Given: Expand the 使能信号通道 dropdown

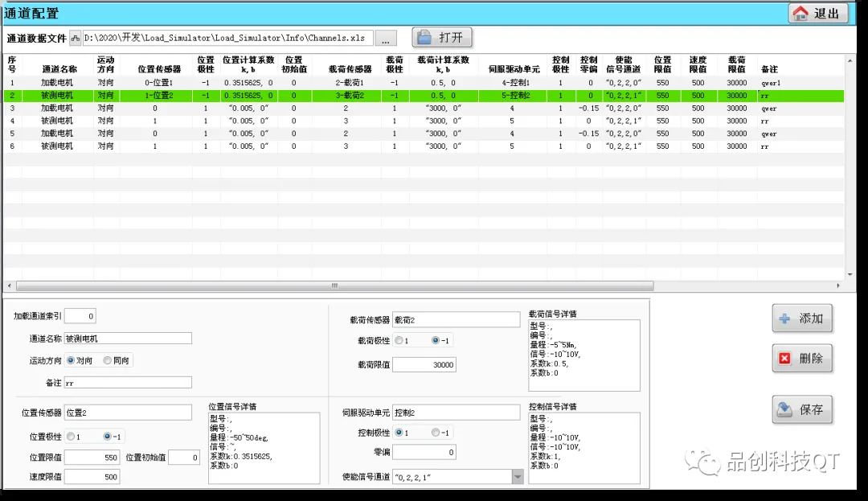Looking at the screenshot, I should click(517, 477).
